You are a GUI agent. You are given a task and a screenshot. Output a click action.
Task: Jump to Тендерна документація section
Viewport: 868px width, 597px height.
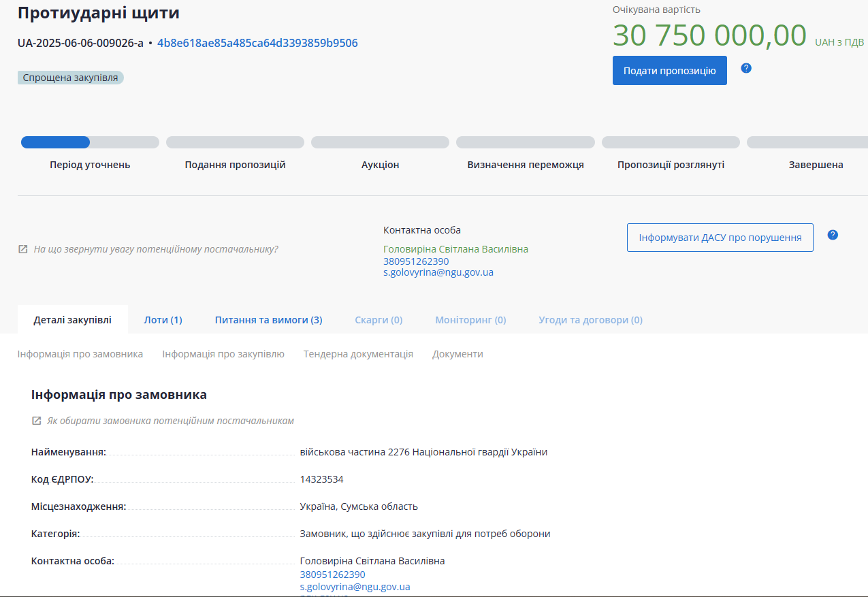(x=358, y=354)
